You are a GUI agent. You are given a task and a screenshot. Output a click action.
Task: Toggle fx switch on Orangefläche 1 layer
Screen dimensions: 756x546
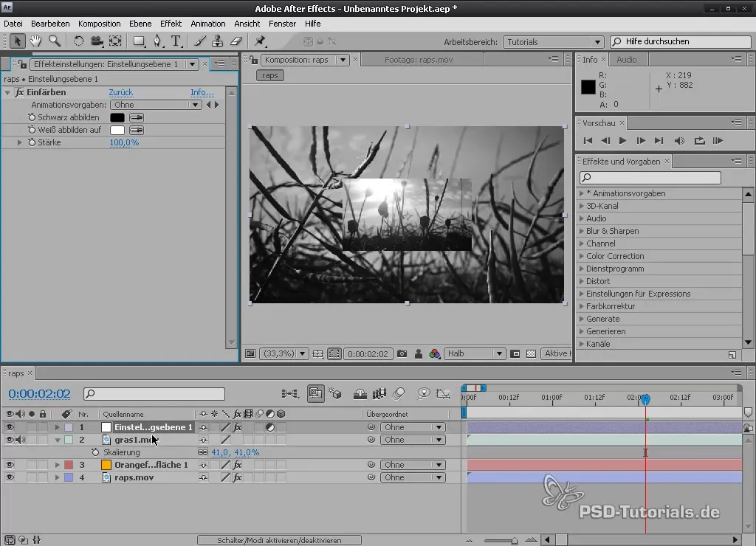pos(238,465)
